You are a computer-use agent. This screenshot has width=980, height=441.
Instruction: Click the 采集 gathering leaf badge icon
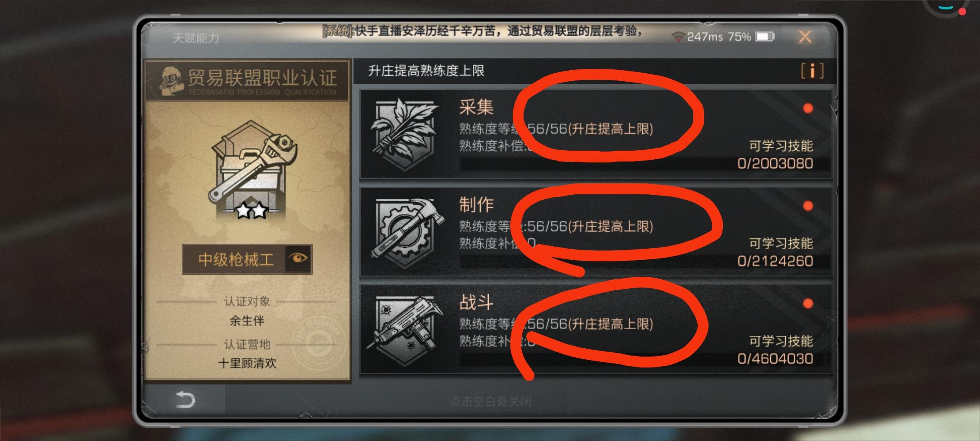point(404,134)
